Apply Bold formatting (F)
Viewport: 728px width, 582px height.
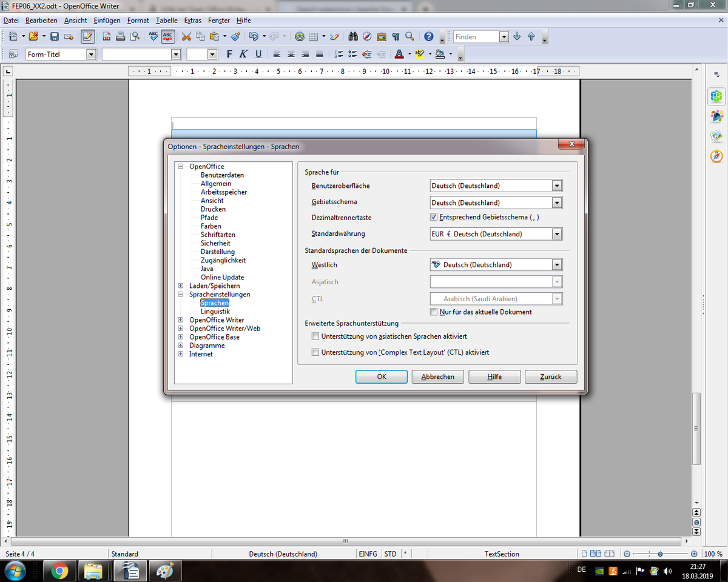[229, 54]
